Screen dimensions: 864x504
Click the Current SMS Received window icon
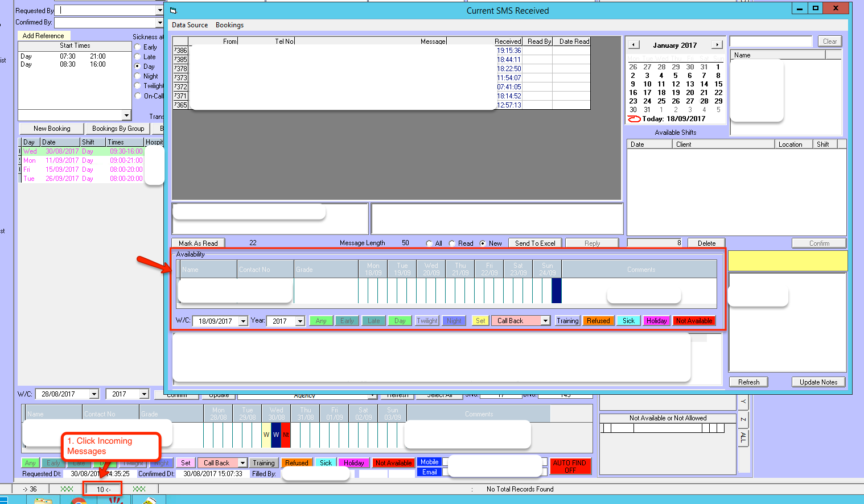tap(174, 11)
